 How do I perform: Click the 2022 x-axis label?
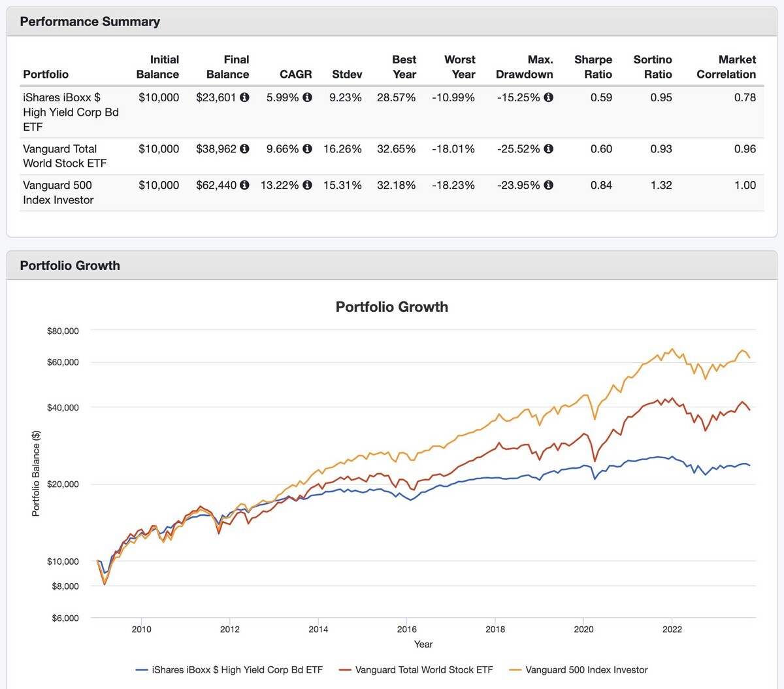tap(672, 630)
